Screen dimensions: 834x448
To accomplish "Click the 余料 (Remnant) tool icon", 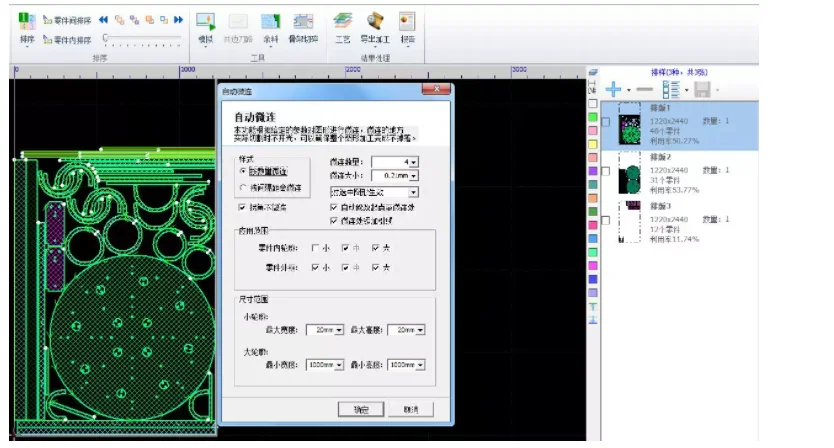I will click(270, 24).
